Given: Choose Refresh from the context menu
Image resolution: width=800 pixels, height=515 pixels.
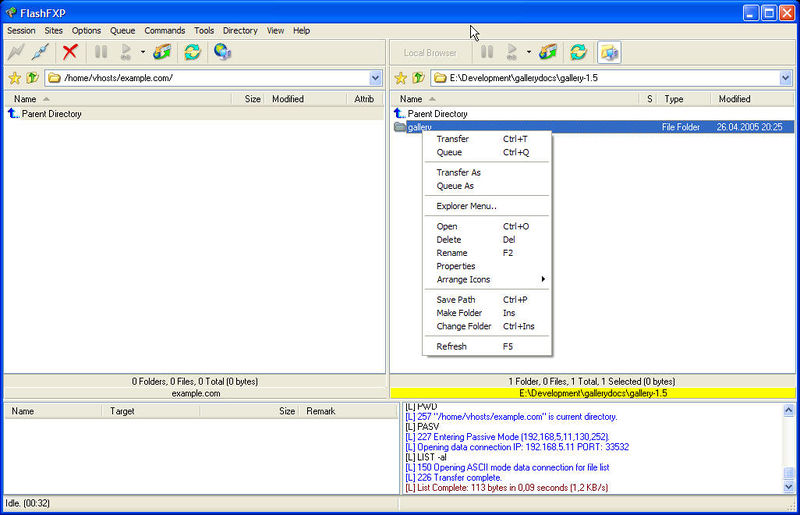Looking at the screenshot, I should [487, 347].
